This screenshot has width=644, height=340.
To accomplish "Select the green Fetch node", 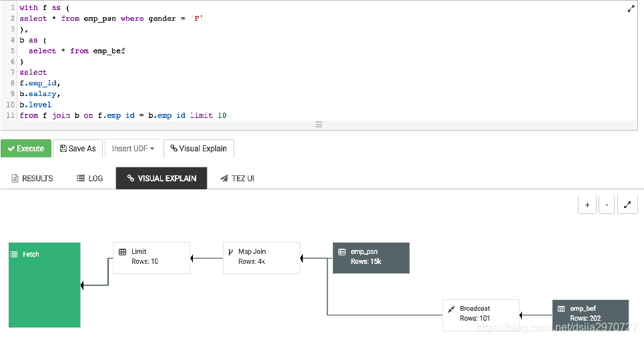I will click(44, 285).
